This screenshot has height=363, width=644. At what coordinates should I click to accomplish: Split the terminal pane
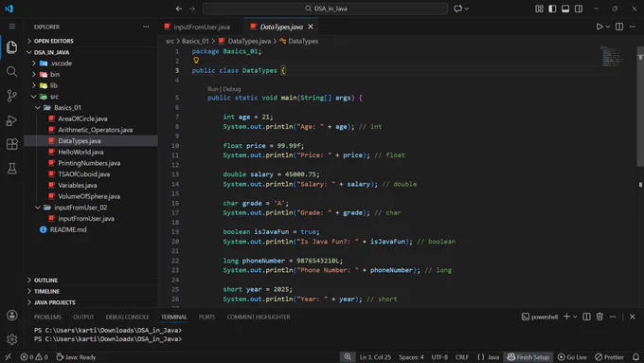tap(586, 317)
